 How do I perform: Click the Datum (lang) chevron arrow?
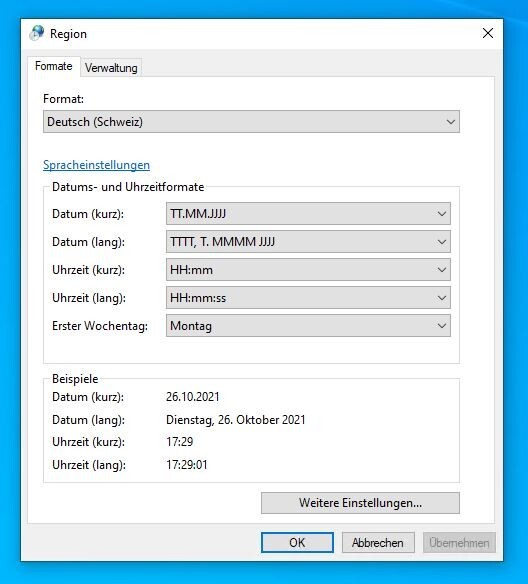coord(442,242)
